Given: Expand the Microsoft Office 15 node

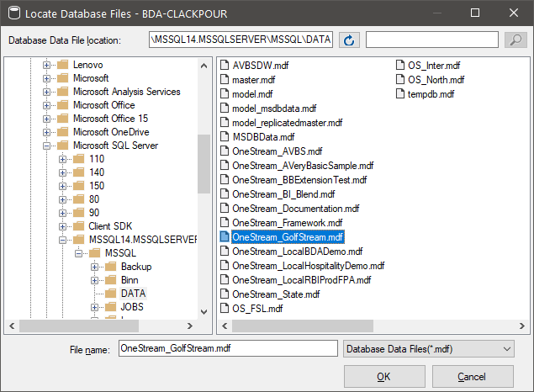Looking at the screenshot, I should [46, 119].
